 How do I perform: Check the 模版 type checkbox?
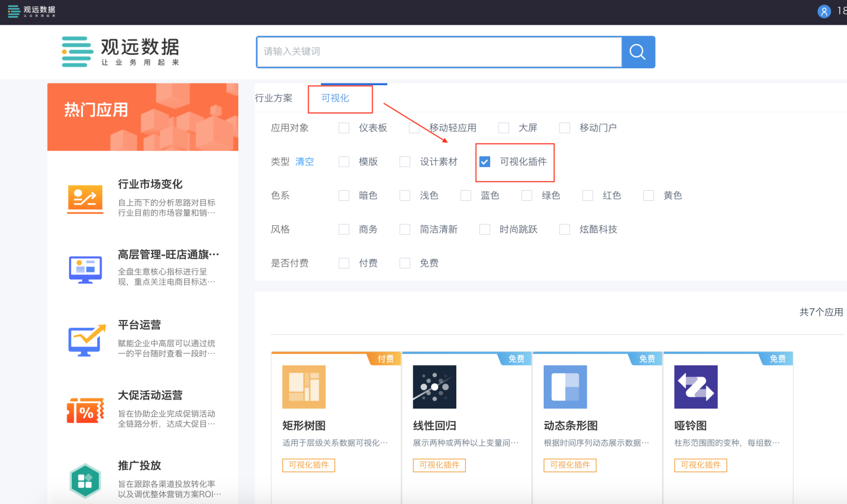coord(344,162)
